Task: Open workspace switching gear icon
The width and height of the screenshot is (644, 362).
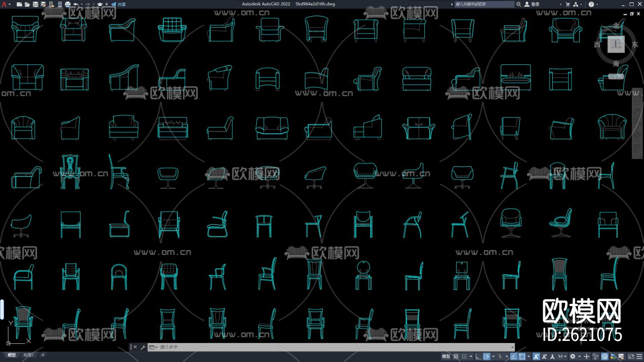Action: [573, 356]
